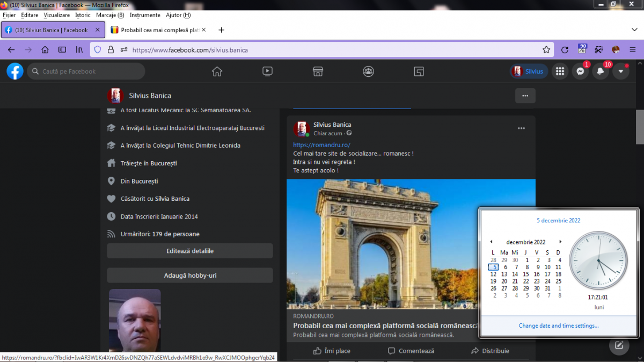The width and height of the screenshot is (644, 362).
Task: Open the Marcaje menu
Action: (109, 15)
